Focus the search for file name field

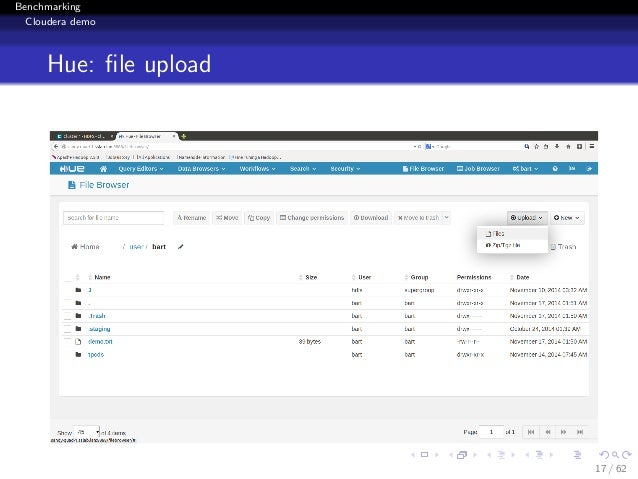coord(114,218)
